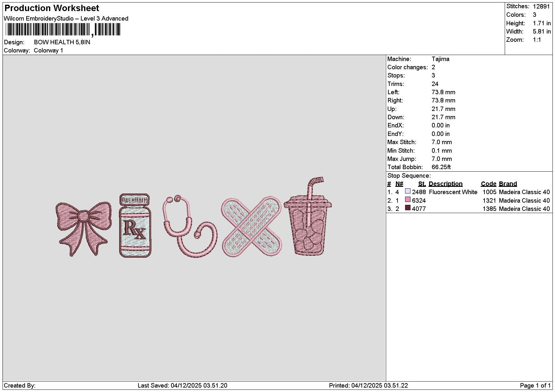The image size is (555, 392).
Task: Click thread code '1005'
Action: click(489, 192)
